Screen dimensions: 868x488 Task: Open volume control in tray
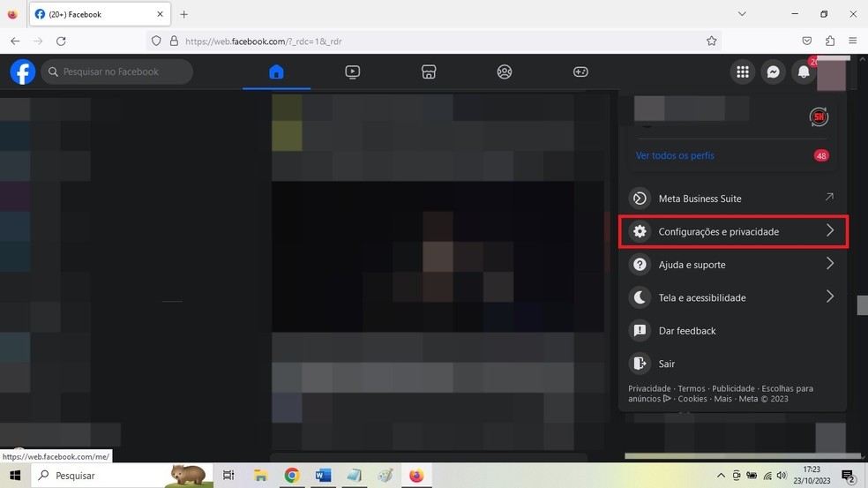coord(782,476)
